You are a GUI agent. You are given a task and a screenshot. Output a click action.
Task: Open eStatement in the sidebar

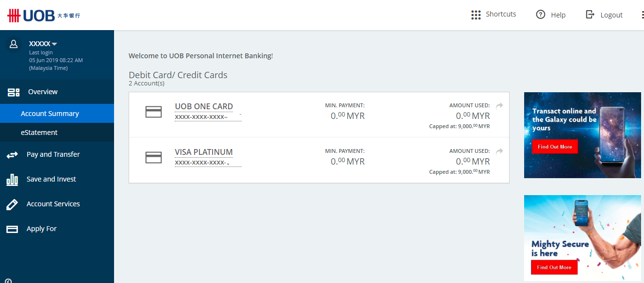57,133
